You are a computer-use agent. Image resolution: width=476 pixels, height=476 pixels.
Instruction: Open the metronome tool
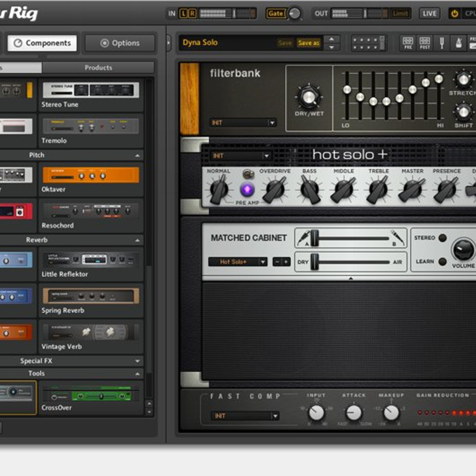(458, 42)
